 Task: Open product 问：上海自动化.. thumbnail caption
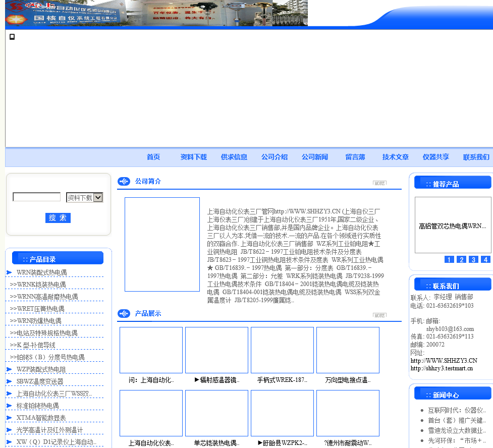tap(151, 380)
